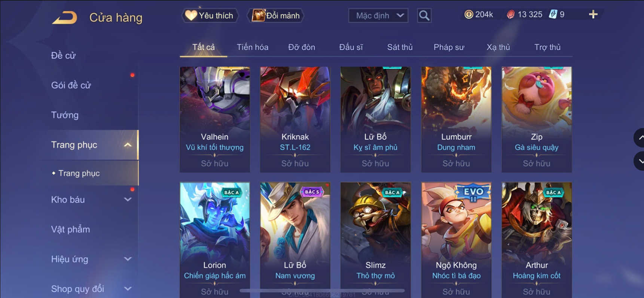644x298 pixels.
Task: Switch to the Sát thủ tab
Action: (400, 47)
